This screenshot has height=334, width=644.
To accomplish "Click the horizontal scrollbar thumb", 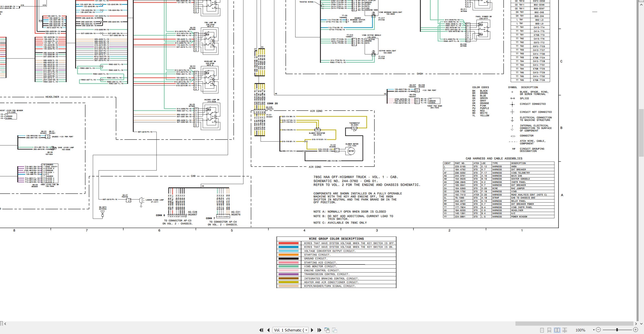I will pos(574,324).
